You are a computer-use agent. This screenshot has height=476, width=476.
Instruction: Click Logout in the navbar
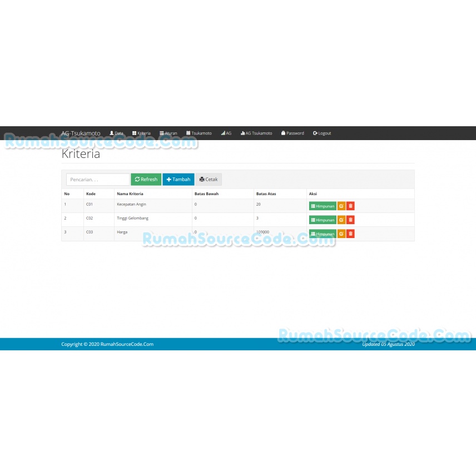pyautogui.click(x=322, y=133)
